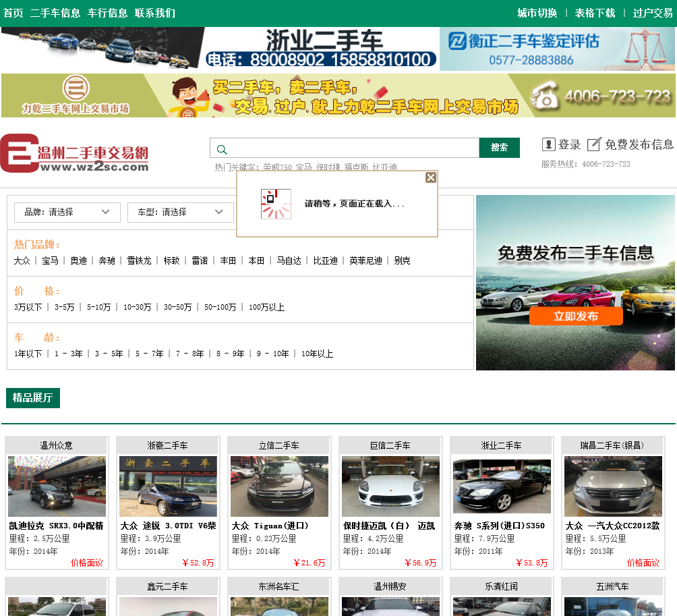Select car age 1 - 3年
Screen dimensions: 677x616
click(68, 354)
